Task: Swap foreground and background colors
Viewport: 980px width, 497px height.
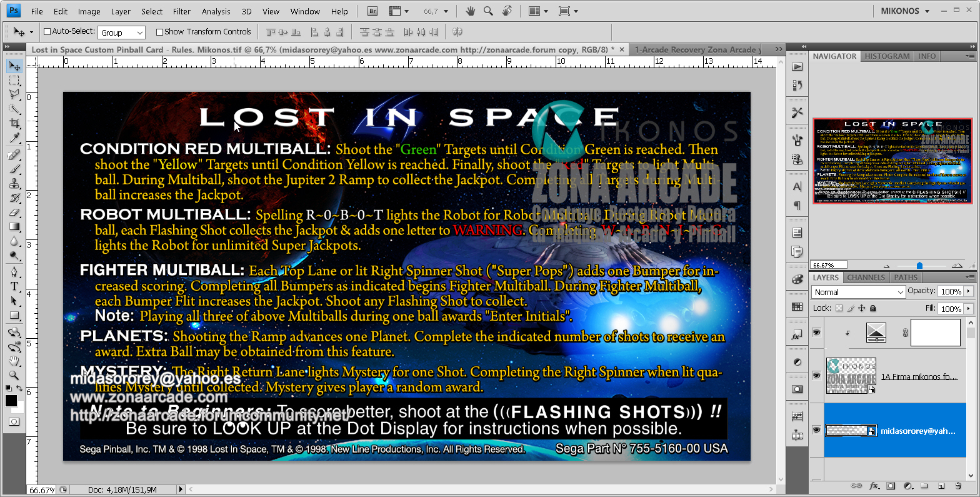Action: click(x=21, y=389)
